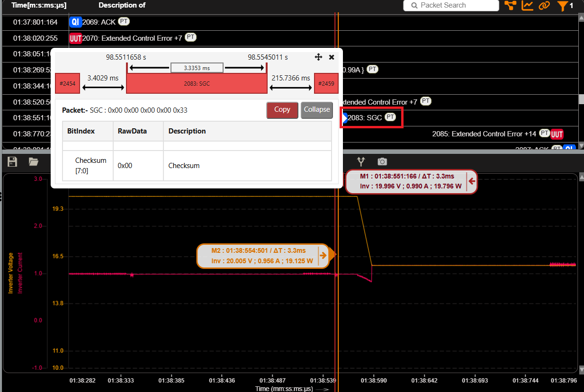Click the orange chain link icon
This screenshot has width=584, height=392.
click(x=544, y=6)
